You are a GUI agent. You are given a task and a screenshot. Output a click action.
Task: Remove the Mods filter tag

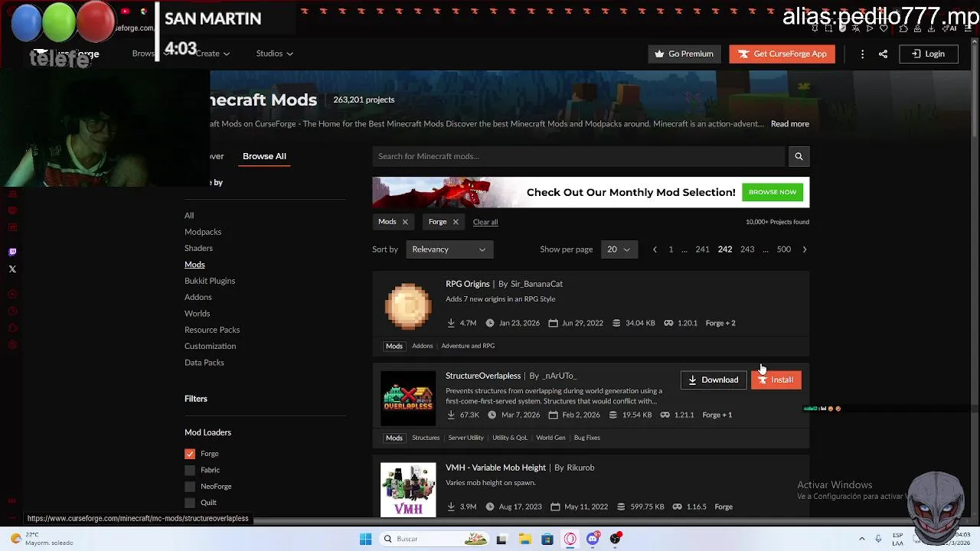pyautogui.click(x=405, y=222)
